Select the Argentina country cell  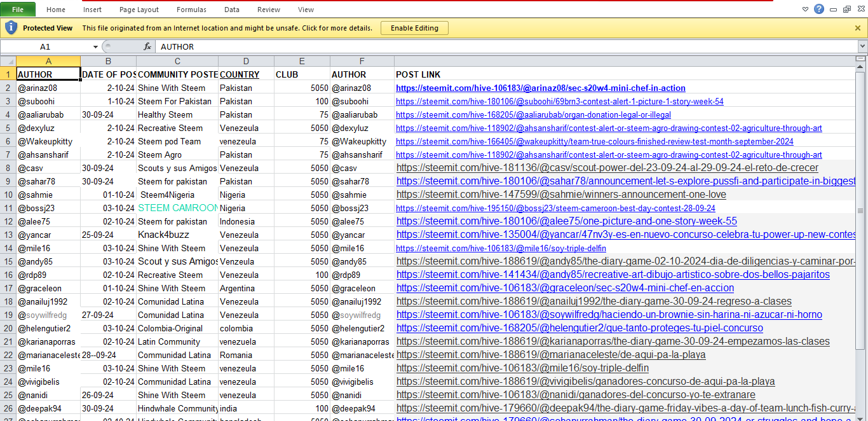tap(246, 288)
